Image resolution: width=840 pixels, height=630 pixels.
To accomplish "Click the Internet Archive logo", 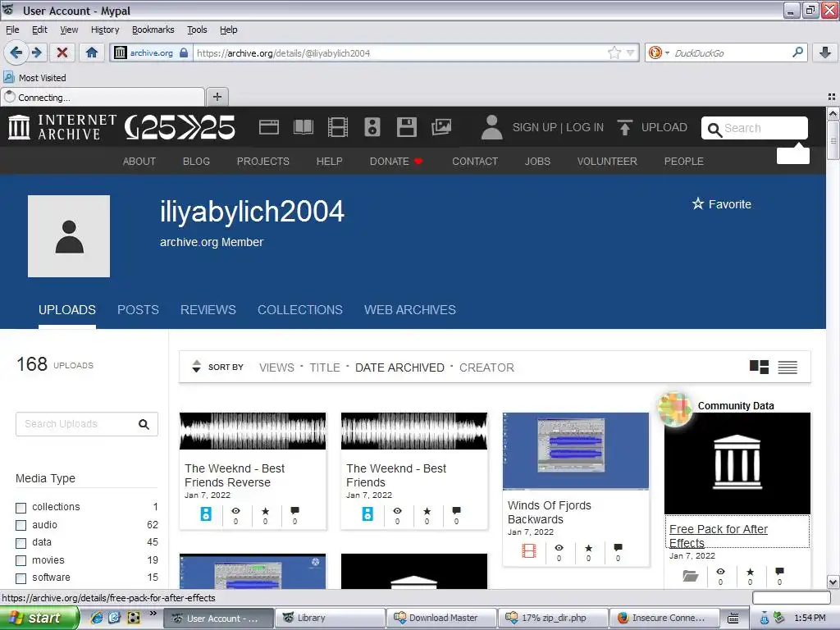I will (62, 127).
